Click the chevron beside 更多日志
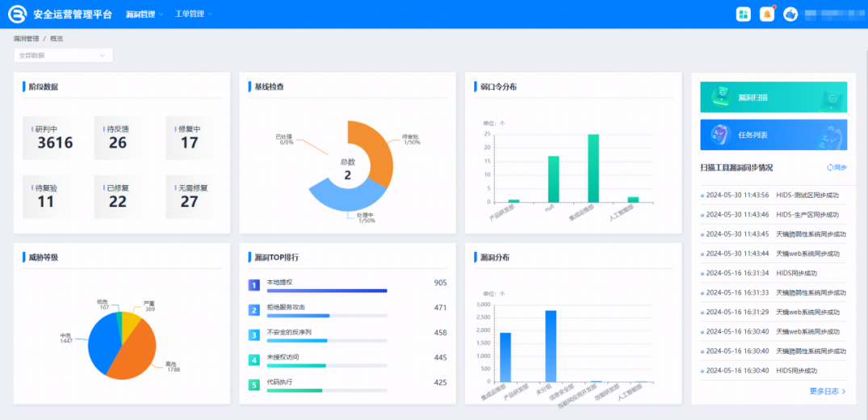Image resolution: width=868 pixels, height=420 pixels. [844, 391]
